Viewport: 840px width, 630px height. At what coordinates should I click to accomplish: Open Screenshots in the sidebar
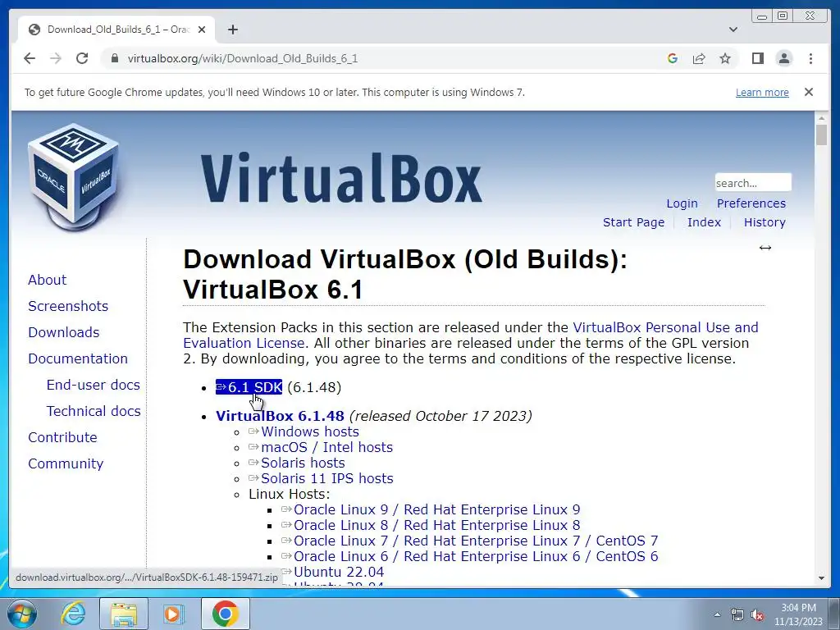click(x=68, y=306)
